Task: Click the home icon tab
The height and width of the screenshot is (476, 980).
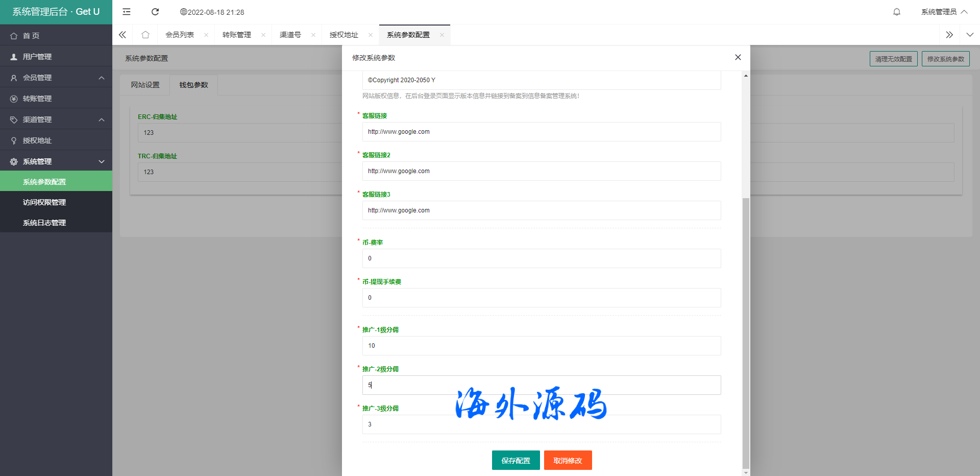Action: click(x=145, y=35)
